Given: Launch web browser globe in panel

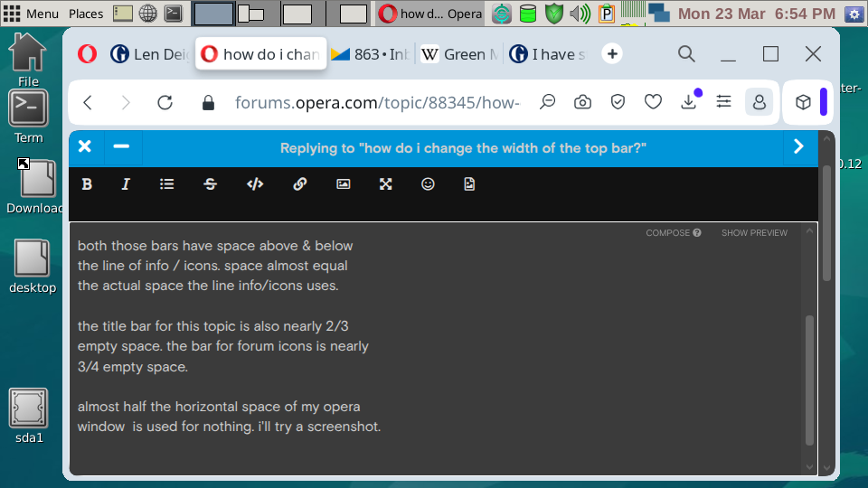Looking at the screenshot, I should point(147,14).
